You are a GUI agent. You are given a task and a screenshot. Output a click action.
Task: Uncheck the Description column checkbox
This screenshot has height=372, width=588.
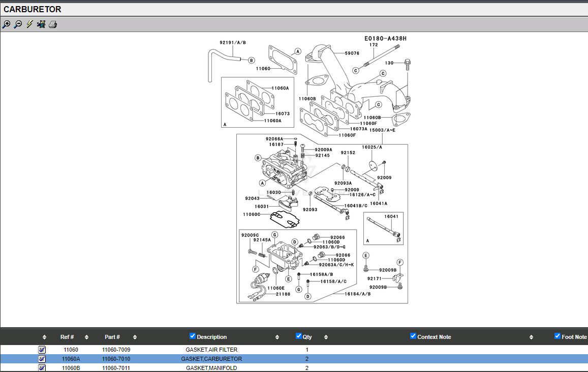click(x=193, y=336)
